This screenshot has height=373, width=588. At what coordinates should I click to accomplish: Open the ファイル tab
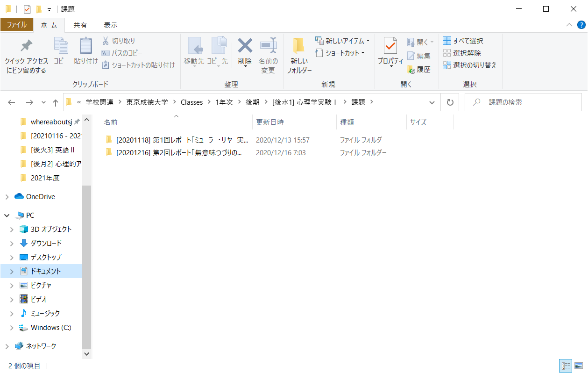[17, 25]
